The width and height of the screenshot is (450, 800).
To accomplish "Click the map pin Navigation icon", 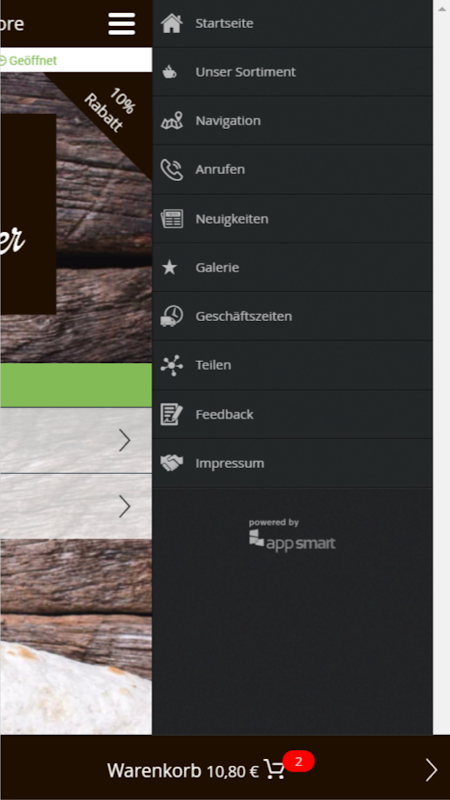I will pyautogui.click(x=171, y=121).
